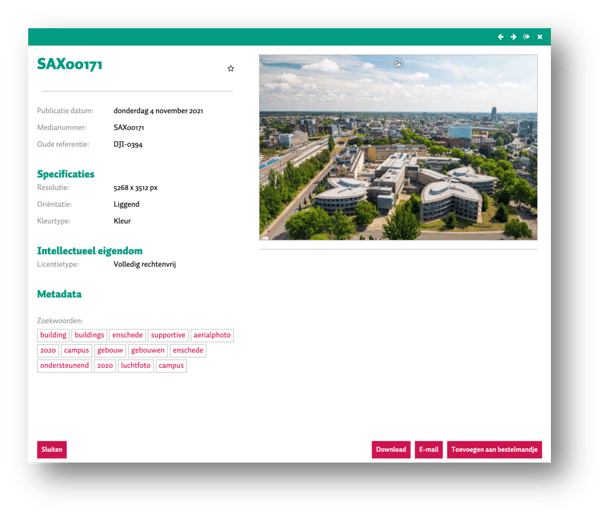Click Medianummer value SAX00171
This screenshot has width=608, height=519.
click(x=129, y=128)
